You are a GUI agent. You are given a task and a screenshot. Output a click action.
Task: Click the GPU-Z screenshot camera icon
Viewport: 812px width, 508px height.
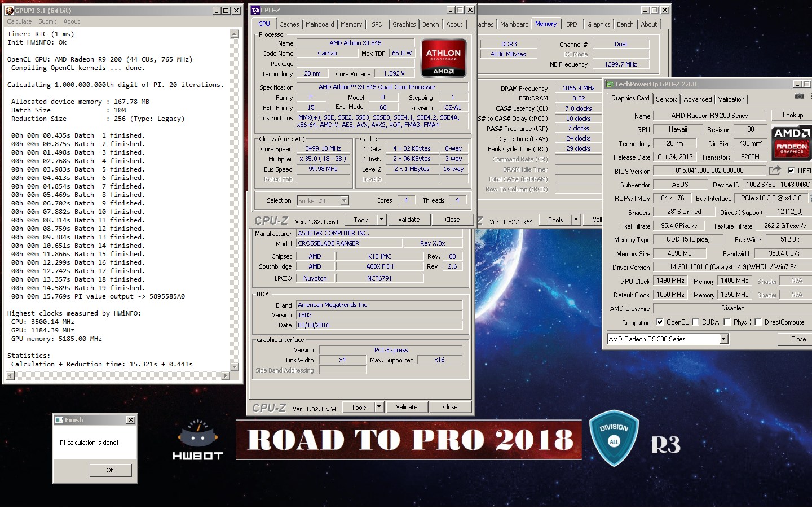(800, 97)
